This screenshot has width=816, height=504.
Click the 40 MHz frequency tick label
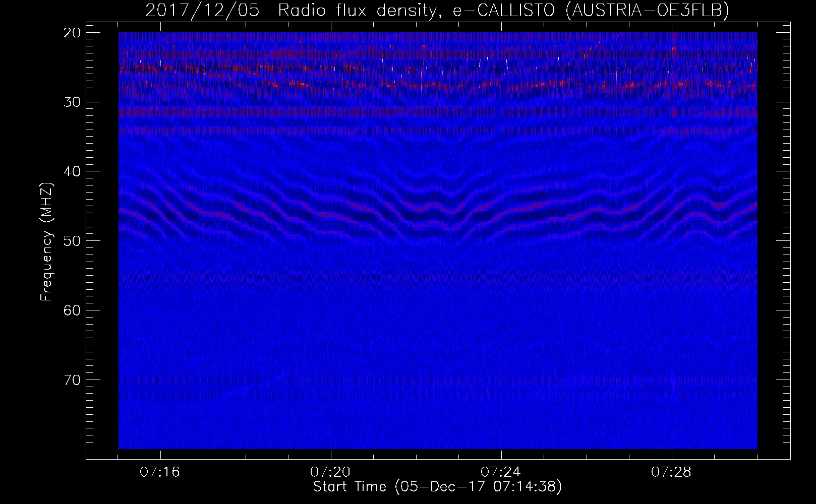point(73,171)
